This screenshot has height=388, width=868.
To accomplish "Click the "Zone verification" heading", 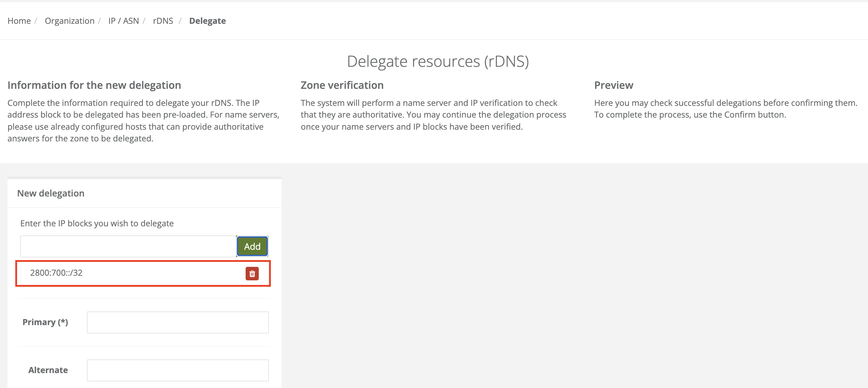I will coord(342,85).
